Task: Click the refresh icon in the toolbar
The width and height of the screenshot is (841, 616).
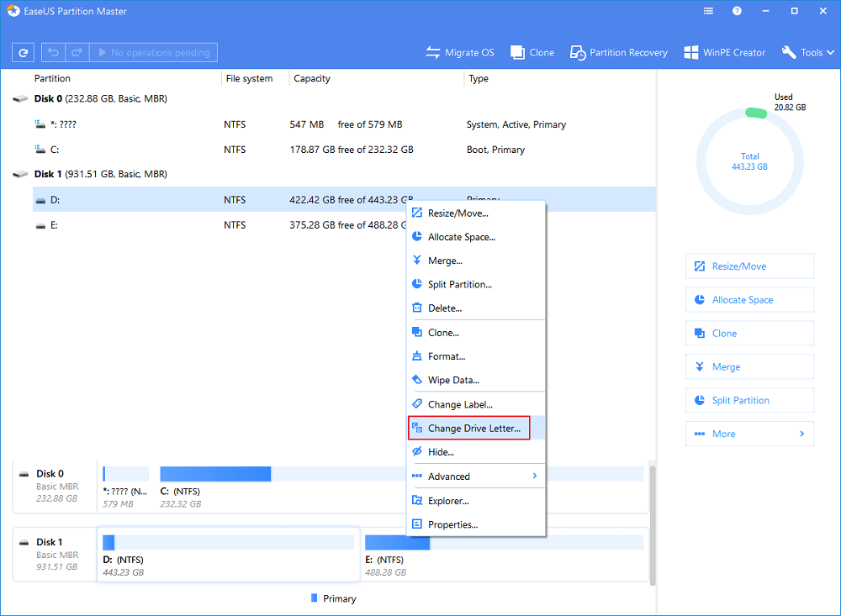Action: 23,52
